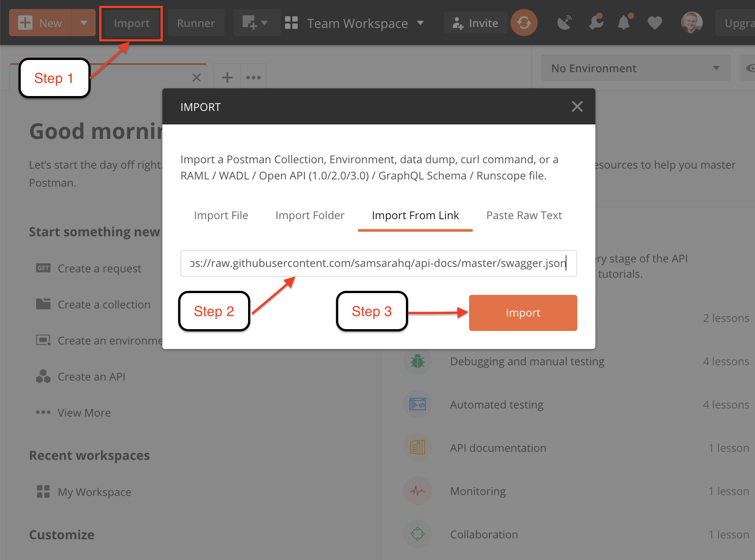Screen dimensions: 755x560
Task: Open the dropdown arrow beside New
Action: (84, 23)
